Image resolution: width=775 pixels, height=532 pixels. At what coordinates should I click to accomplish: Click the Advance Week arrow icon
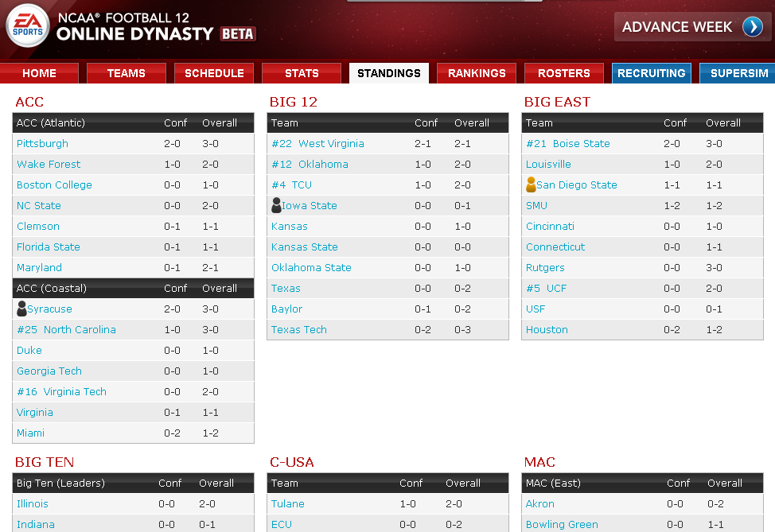(753, 27)
